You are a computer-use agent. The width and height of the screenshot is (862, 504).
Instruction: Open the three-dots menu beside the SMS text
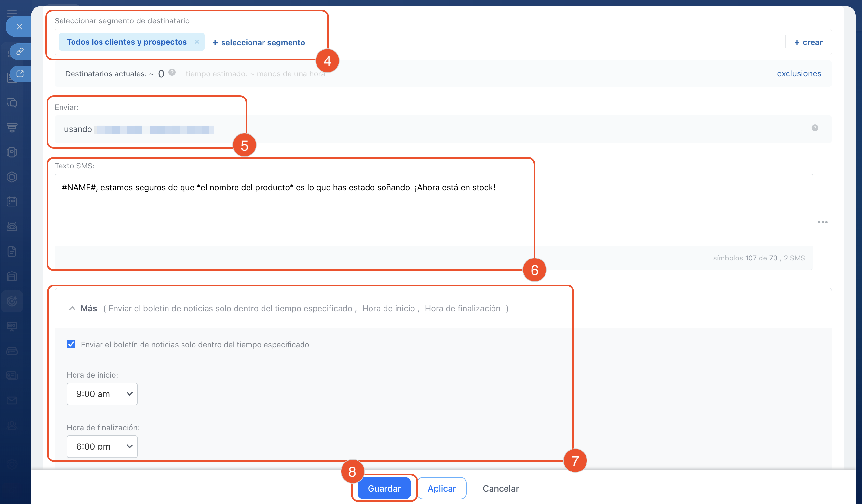pyautogui.click(x=822, y=222)
